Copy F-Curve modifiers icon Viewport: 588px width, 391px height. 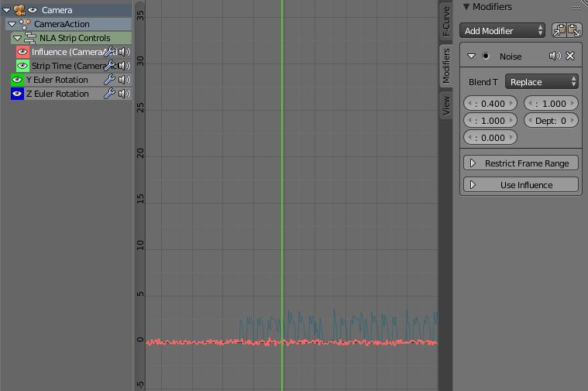[559, 30]
